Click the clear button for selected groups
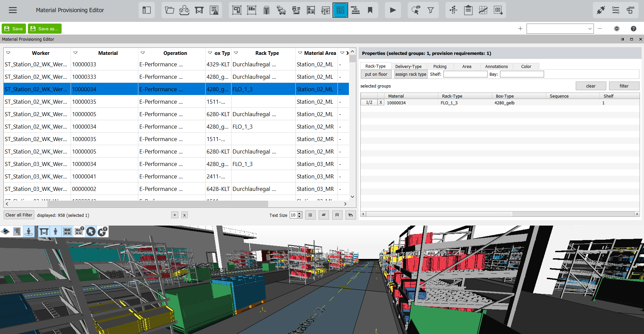Image resolution: width=644 pixels, height=334 pixels. pos(591,86)
